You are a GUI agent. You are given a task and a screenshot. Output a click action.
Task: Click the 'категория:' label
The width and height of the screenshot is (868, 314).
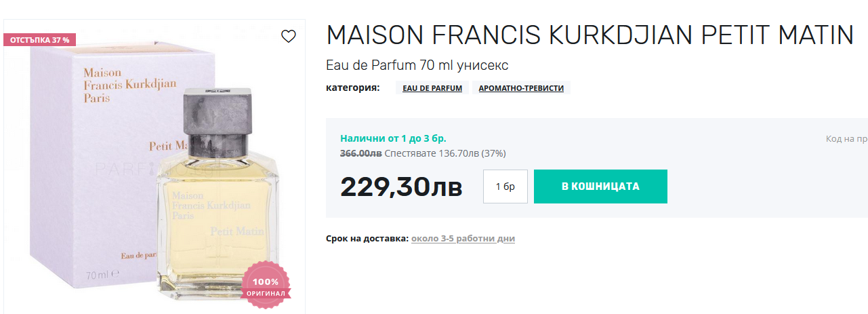[353, 87]
